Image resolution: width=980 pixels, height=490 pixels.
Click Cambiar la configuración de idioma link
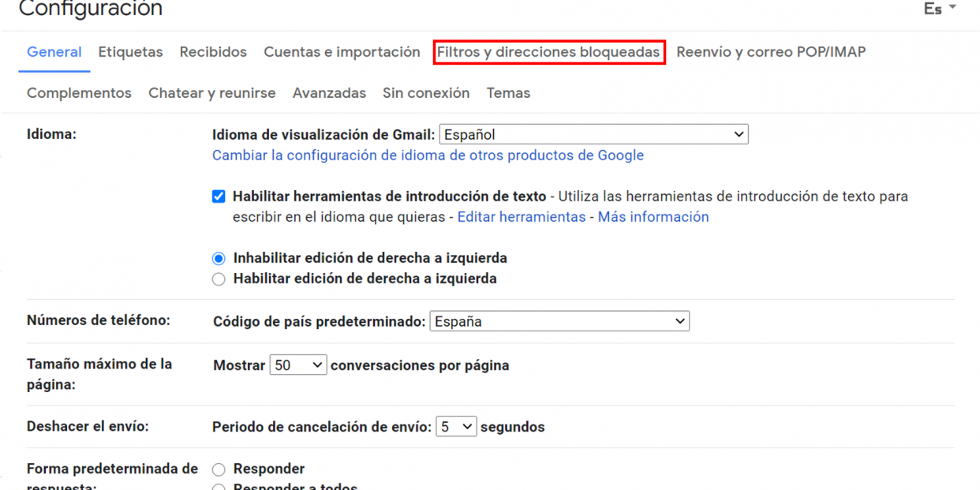[428, 155]
